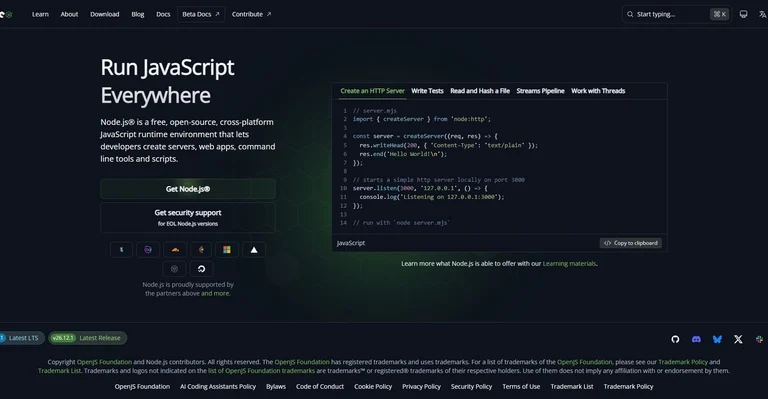Open the Cloudflare partner logo
This screenshot has height=399, width=768.
pyautogui.click(x=175, y=250)
